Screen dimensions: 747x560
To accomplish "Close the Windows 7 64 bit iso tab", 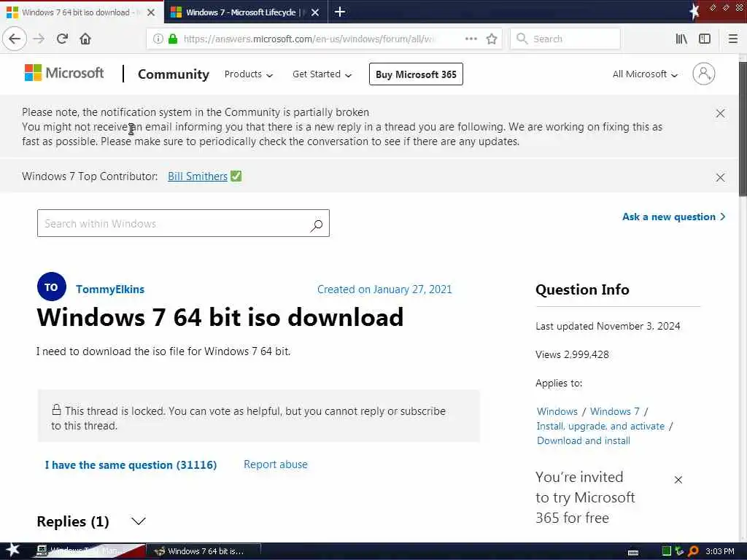I will tap(151, 12).
